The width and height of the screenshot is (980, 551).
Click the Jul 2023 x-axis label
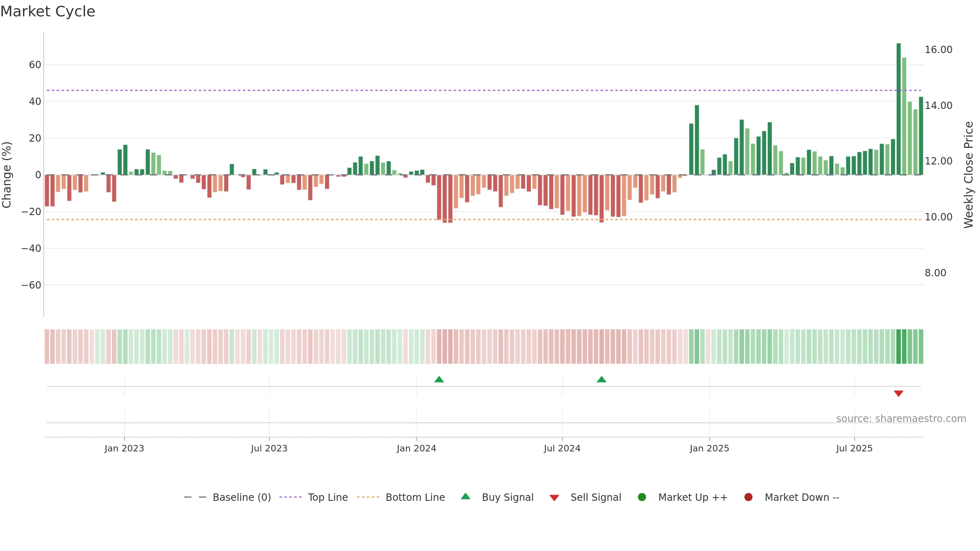[x=269, y=448]
